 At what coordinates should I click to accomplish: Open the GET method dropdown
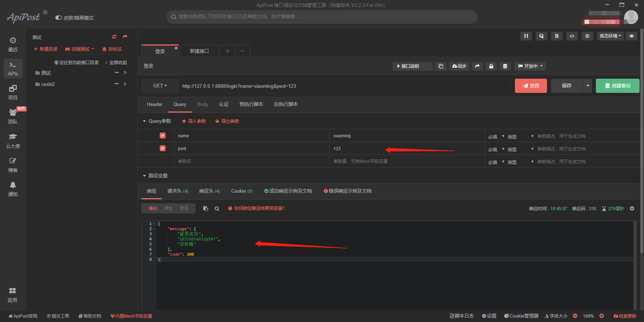click(160, 86)
